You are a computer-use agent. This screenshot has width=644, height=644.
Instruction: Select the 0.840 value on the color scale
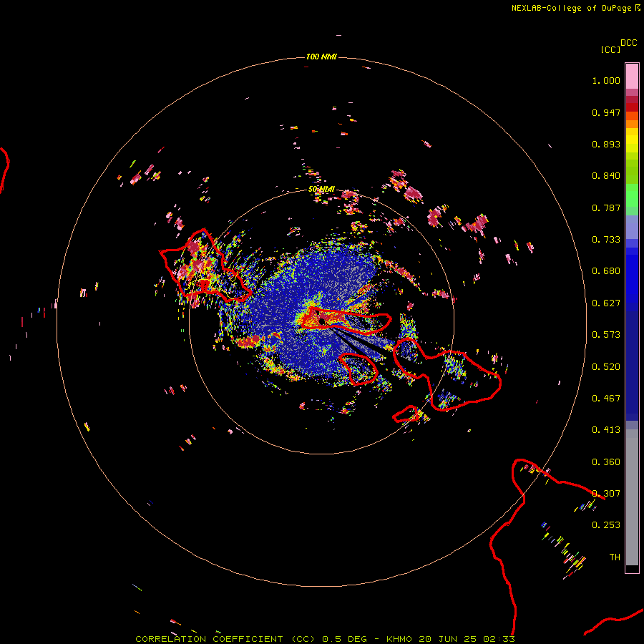click(606, 176)
